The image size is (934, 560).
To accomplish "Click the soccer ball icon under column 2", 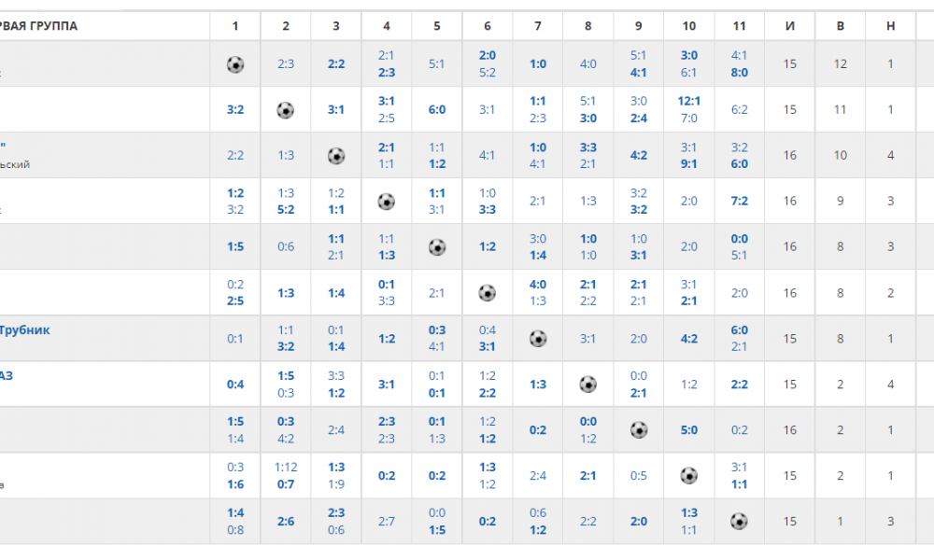I will (x=285, y=110).
